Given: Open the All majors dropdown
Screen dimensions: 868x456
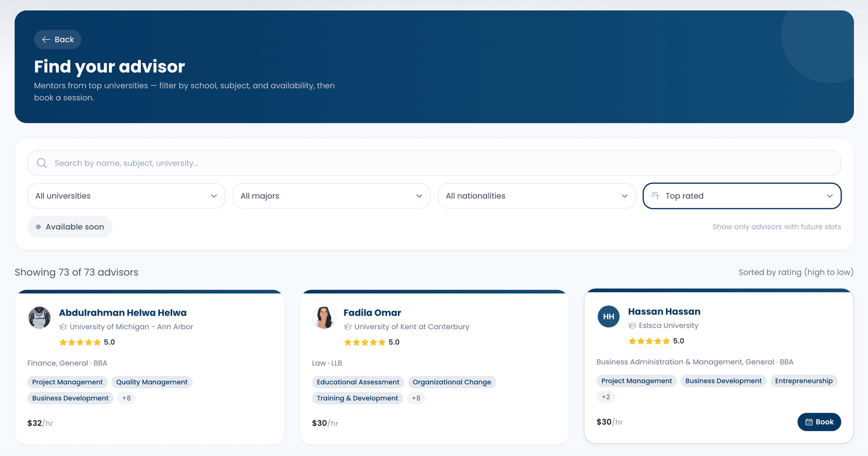Looking at the screenshot, I should tap(331, 196).
